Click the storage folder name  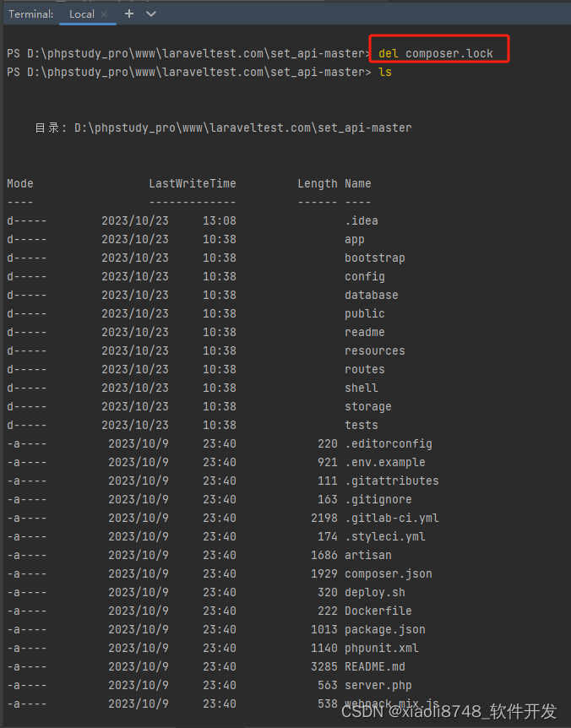(x=367, y=406)
